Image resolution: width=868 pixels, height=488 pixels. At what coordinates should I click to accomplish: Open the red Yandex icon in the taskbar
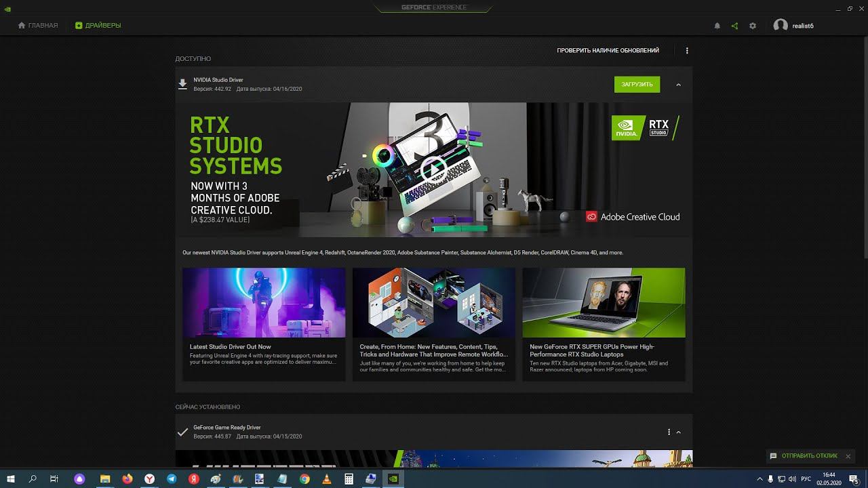[193, 479]
